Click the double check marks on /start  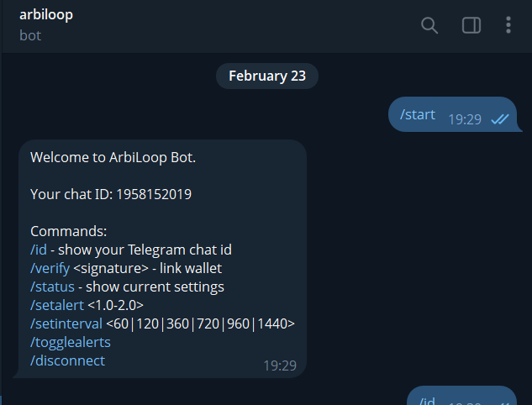tap(500, 119)
